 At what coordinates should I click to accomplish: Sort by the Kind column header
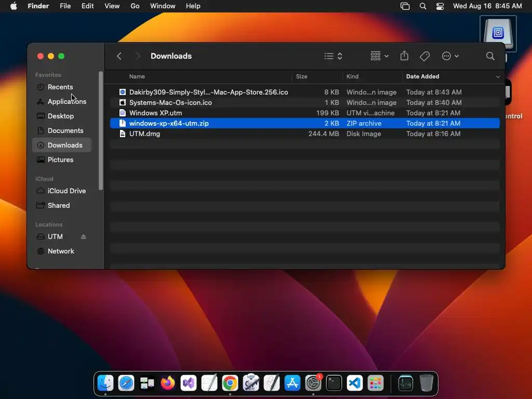352,76
